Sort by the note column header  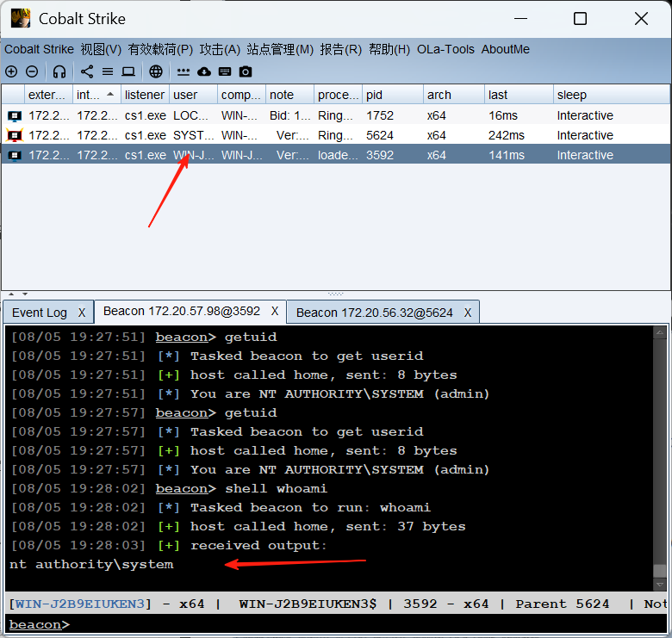coord(289,95)
